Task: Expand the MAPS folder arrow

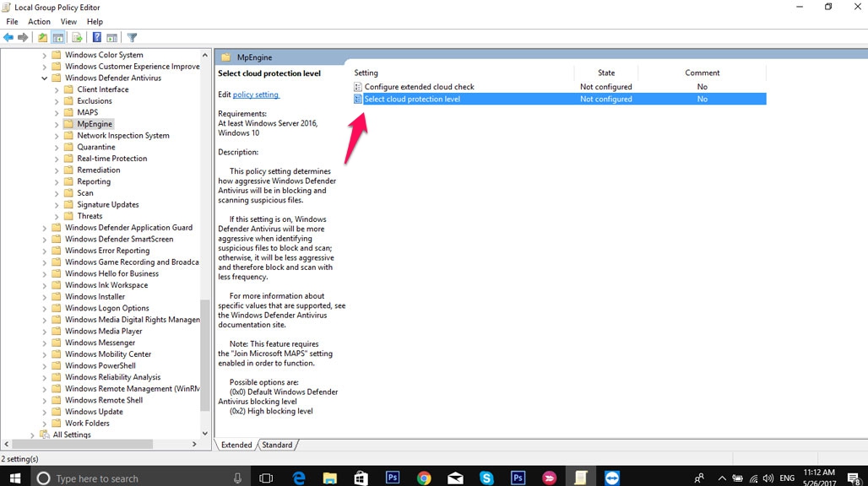Action: (57, 113)
